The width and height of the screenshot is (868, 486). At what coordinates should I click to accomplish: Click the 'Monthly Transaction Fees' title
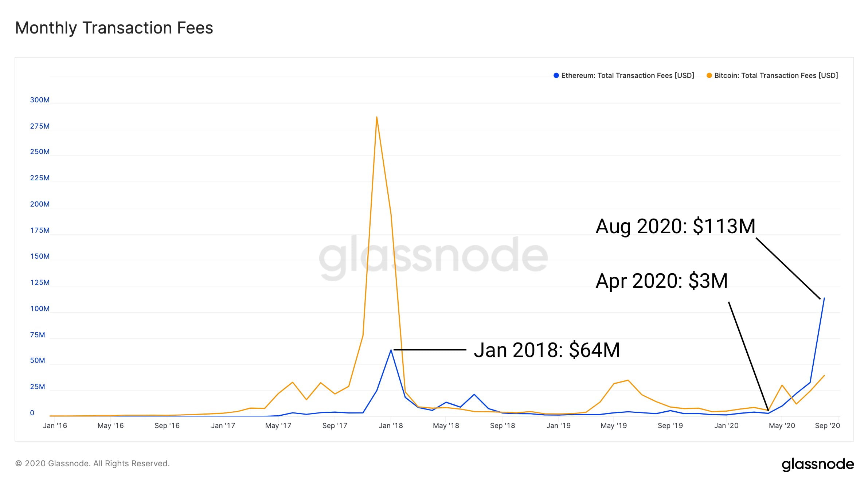[x=114, y=28]
